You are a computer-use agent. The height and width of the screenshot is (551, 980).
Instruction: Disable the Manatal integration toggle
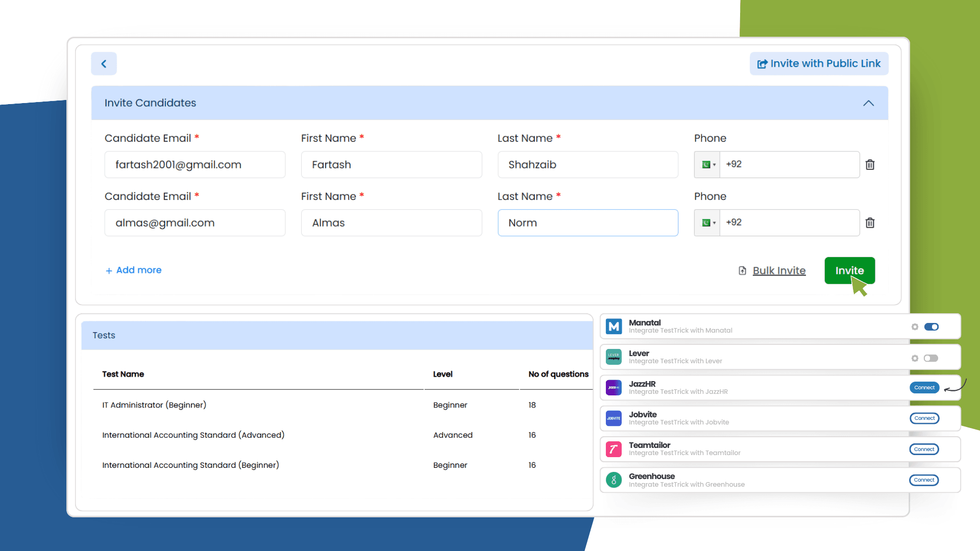(x=932, y=327)
